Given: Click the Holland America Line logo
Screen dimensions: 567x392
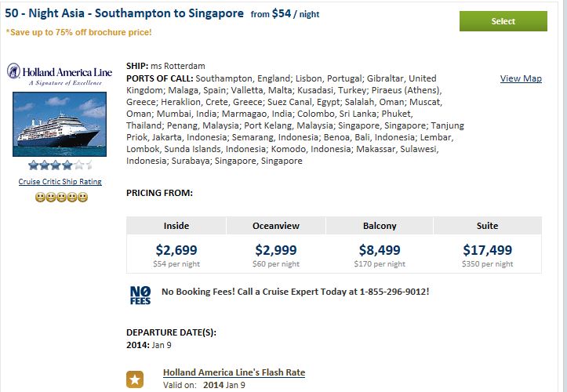Looking at the screenshot, I should click(x=60, y=74).
